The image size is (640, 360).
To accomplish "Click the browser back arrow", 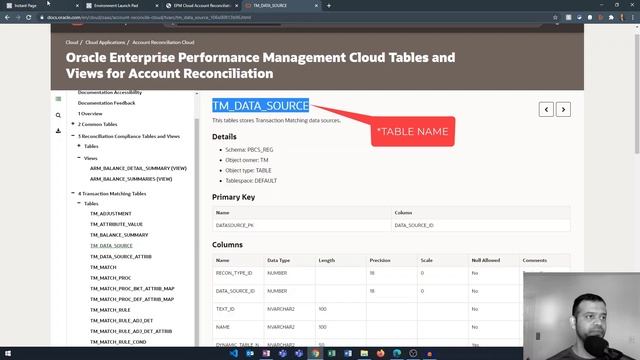I will (x=7, y=17).
